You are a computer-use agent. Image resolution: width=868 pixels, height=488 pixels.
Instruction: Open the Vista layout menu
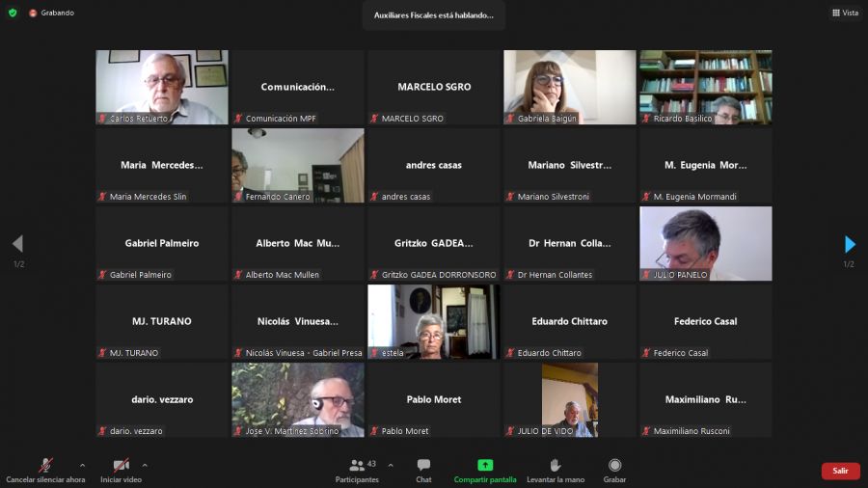845,13
